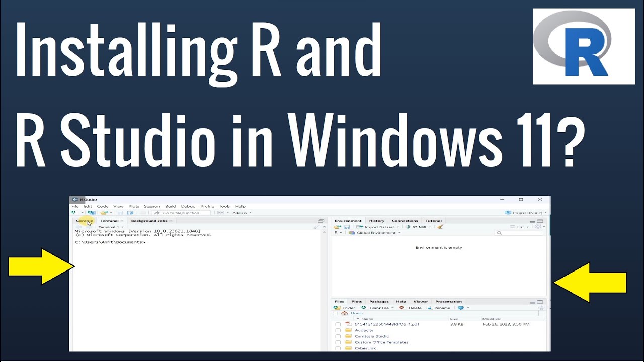Switch to the Viewer tab
Viewport: 644px width, 362px height.
coord(421,302)
